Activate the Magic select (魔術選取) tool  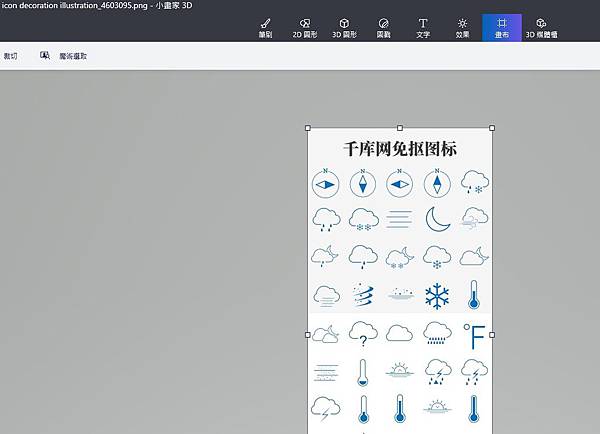[64, 56]
